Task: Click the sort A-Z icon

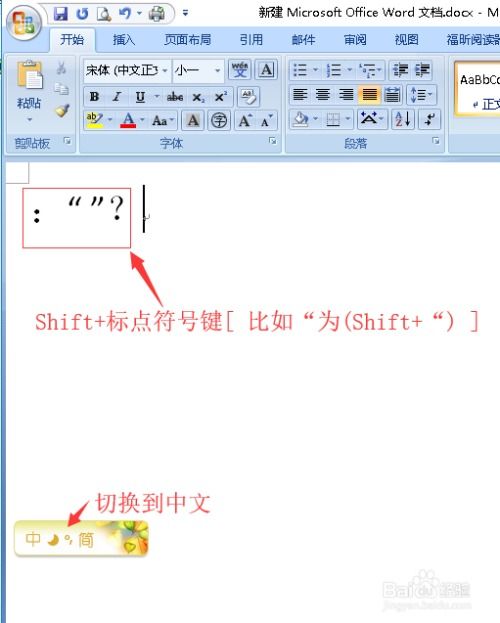Action: coord(403,119)
